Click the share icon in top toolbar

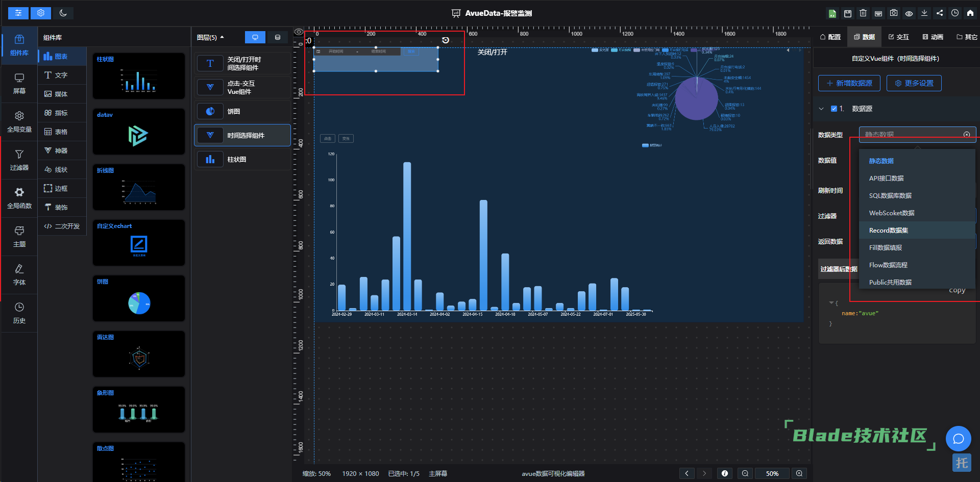(x=940, y=13)
